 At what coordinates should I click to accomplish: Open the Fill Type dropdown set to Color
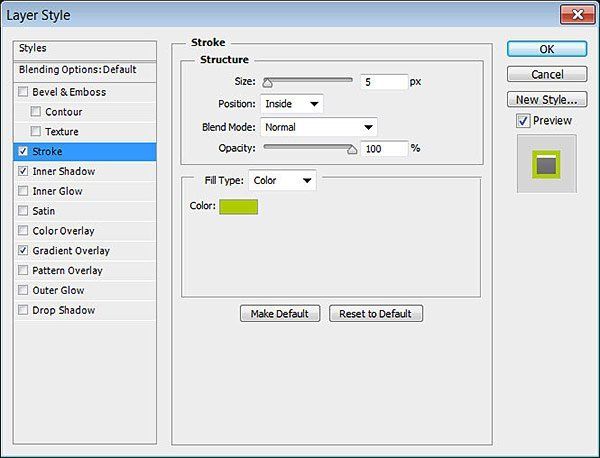pos(282,180)
